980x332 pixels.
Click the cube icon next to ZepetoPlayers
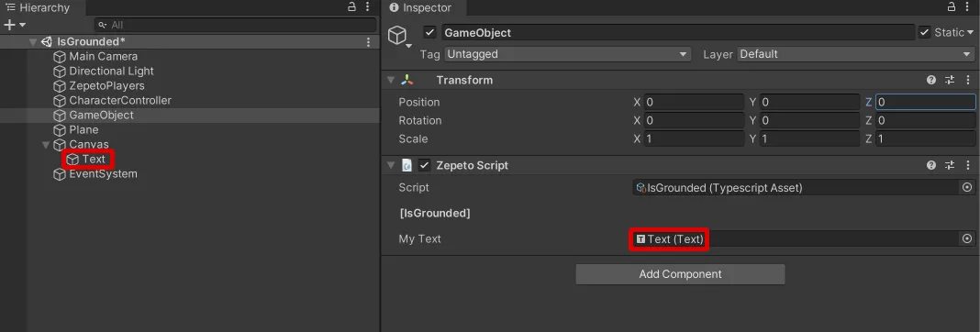(60, 85)
